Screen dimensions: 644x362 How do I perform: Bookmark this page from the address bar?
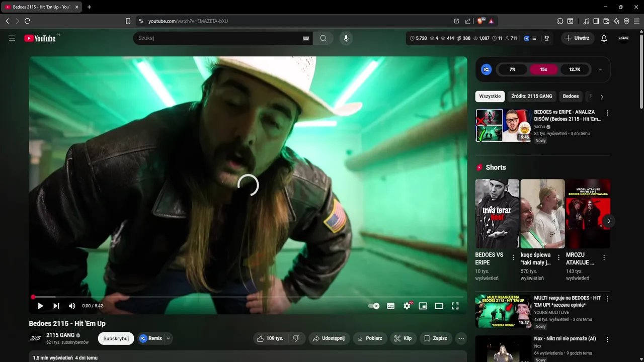coord(128,21)
